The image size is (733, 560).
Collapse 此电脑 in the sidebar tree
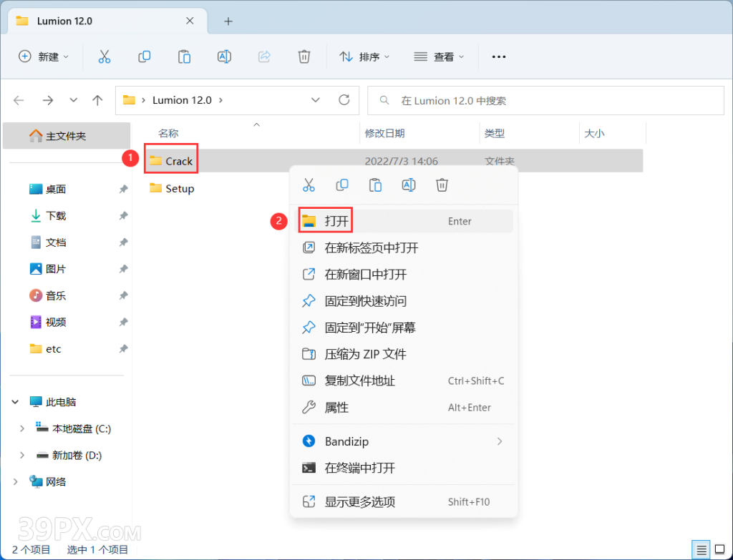15,401
